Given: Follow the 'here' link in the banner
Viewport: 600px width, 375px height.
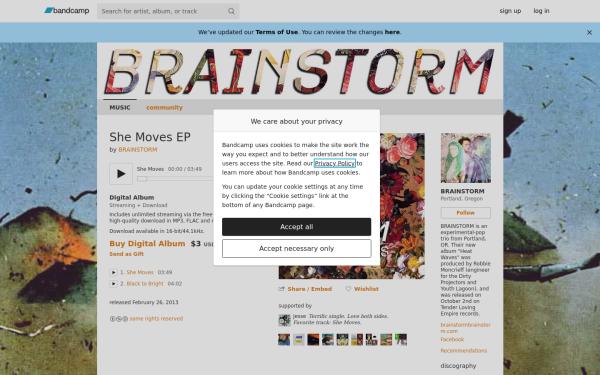Looking at the screenshot, I should (x=392, y=32).
